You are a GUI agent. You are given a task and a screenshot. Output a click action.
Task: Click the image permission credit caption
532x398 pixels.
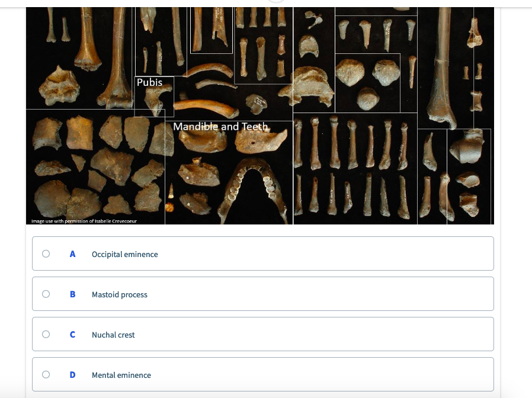pyautogui.click(x=84, y=221)
